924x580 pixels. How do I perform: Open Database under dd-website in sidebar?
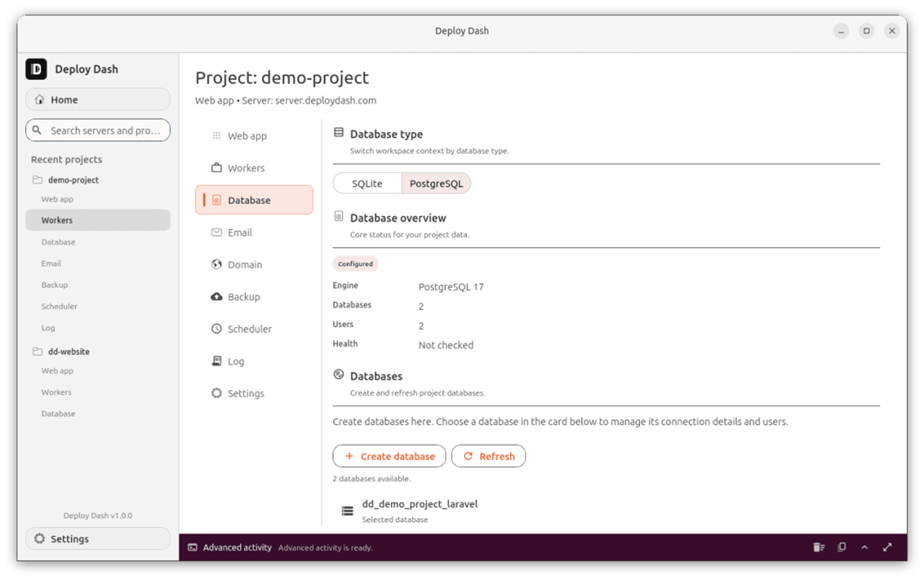tap(98, 413)
